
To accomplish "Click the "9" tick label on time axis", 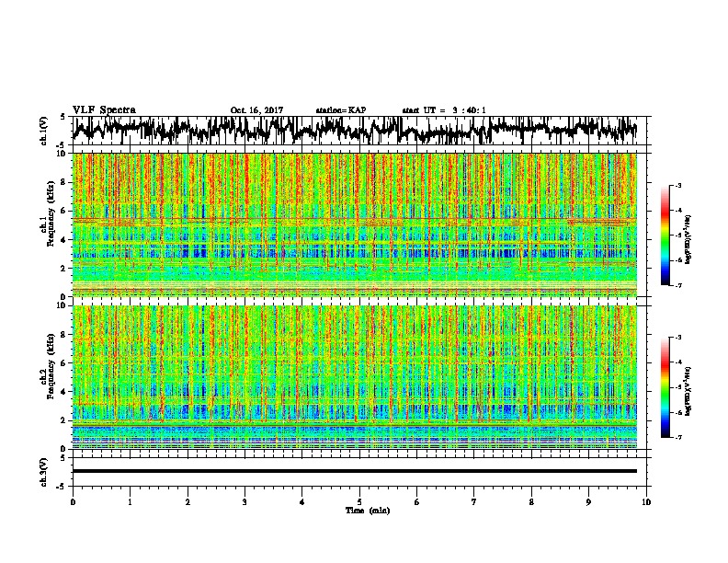I will click(x=588, y=502).
